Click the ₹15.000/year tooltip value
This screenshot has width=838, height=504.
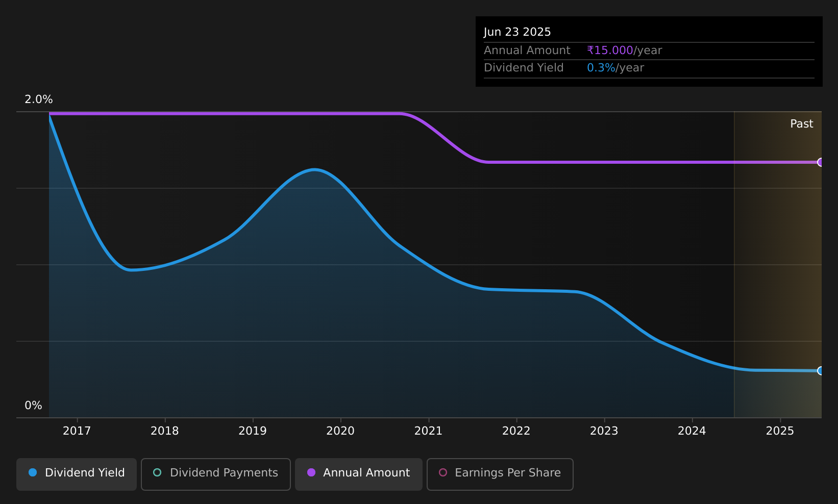point(624,51)
